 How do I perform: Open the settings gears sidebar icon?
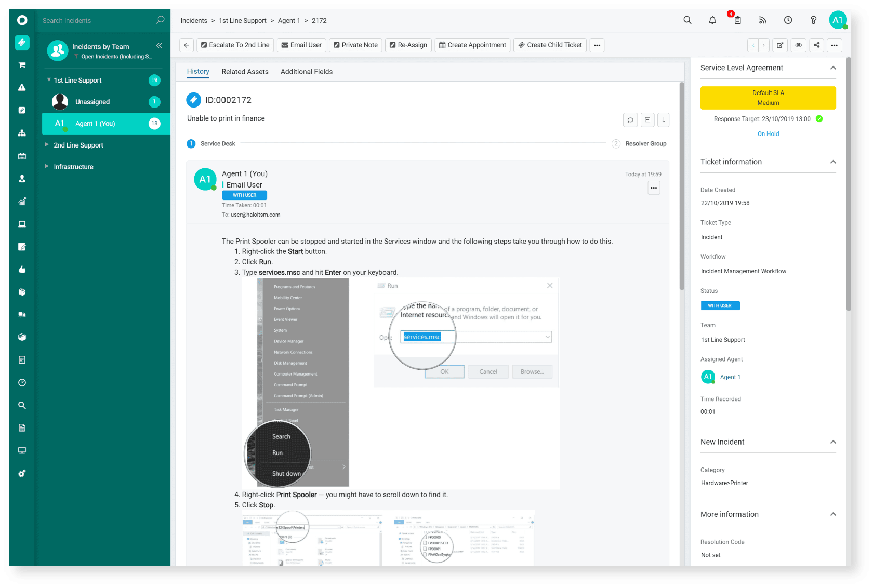click(x=22, y=474)
